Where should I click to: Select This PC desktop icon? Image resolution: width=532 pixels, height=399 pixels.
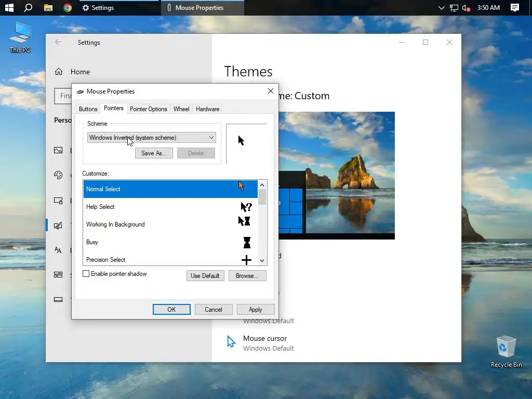tap(20, 37)
